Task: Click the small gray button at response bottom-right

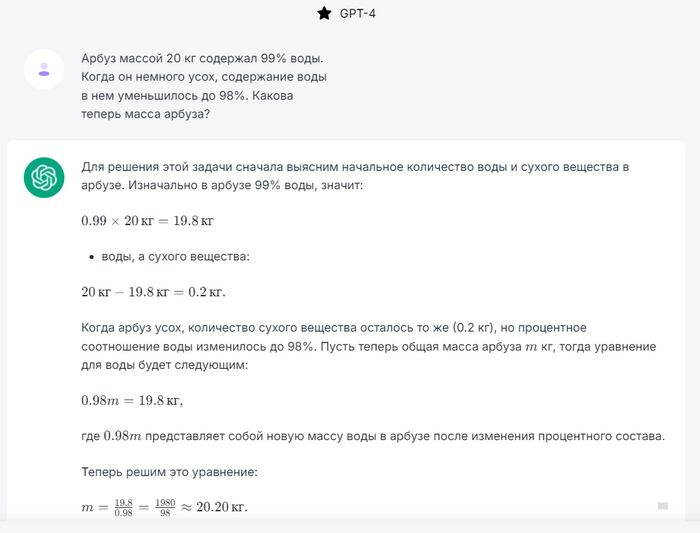Action: 662,506
